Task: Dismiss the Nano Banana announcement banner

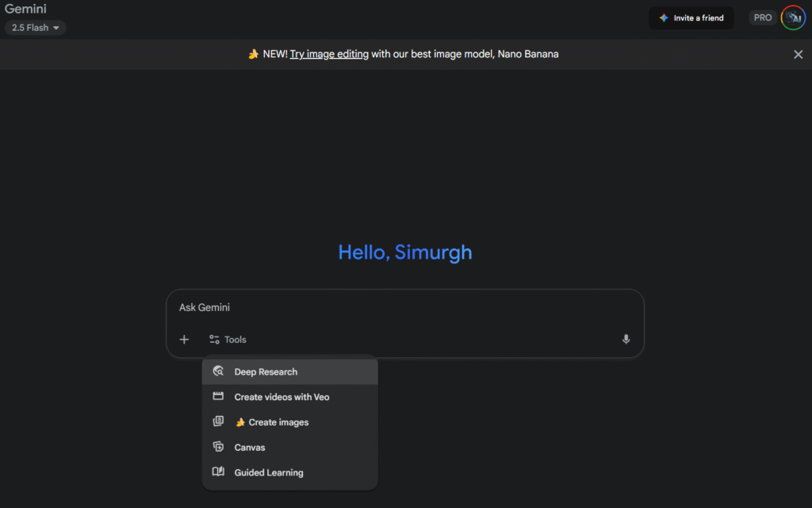Action: (x=798, y=54)
